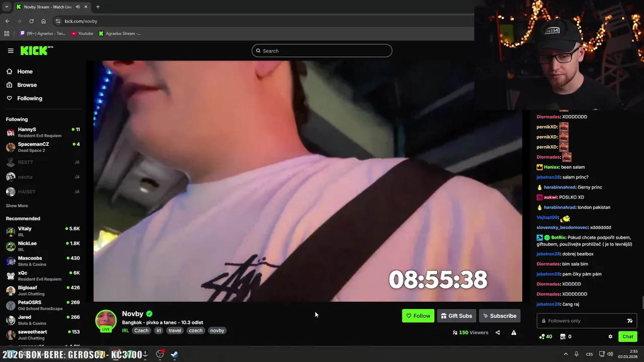Report the stream via warning icon

(x=514, y=332)
